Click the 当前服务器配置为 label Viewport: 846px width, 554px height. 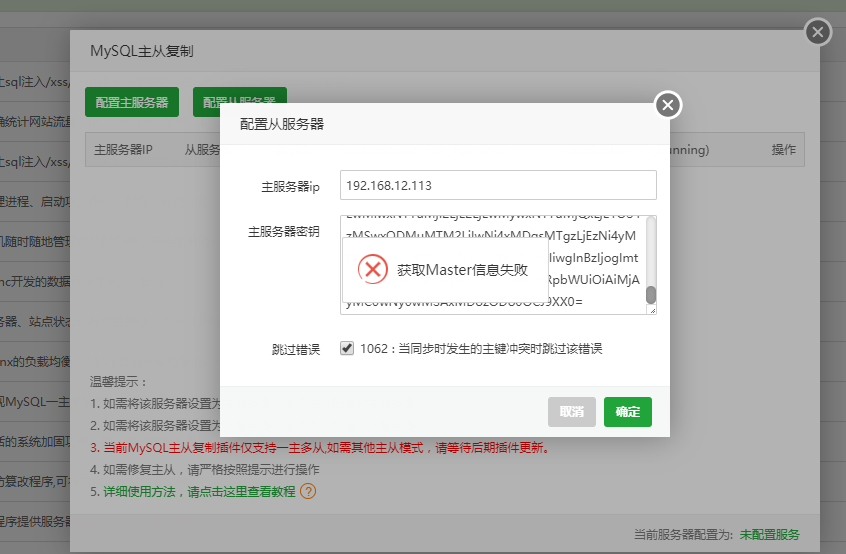(x=683, y=535)
